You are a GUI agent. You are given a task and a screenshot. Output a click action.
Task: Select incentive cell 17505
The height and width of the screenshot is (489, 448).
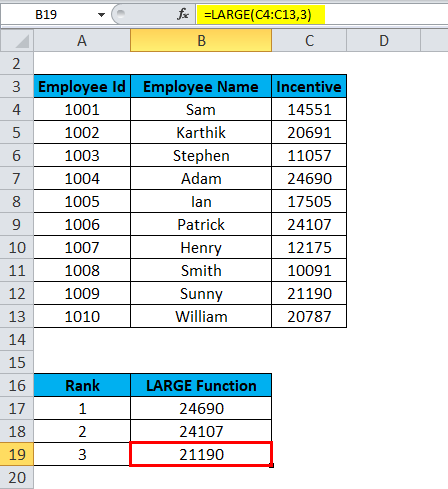coord(309,201)
